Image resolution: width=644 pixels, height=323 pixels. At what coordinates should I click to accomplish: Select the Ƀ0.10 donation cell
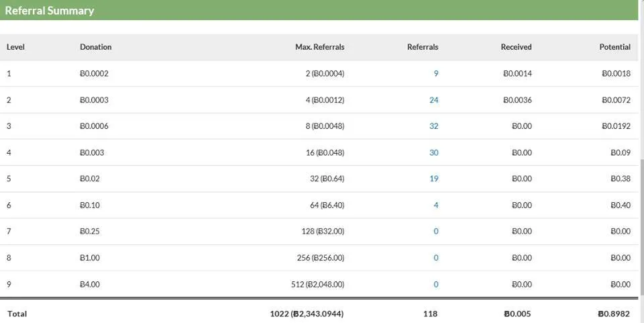89,205
